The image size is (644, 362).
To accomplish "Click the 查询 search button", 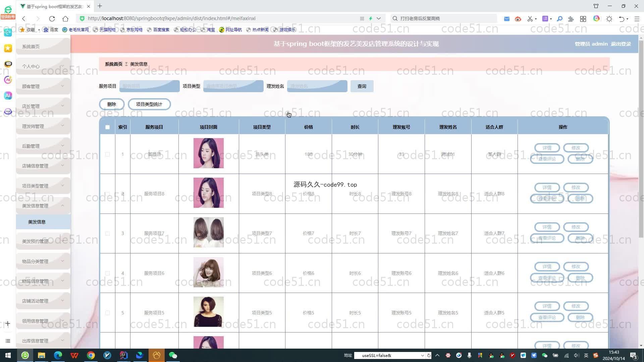I will click(x=362, y=86).
